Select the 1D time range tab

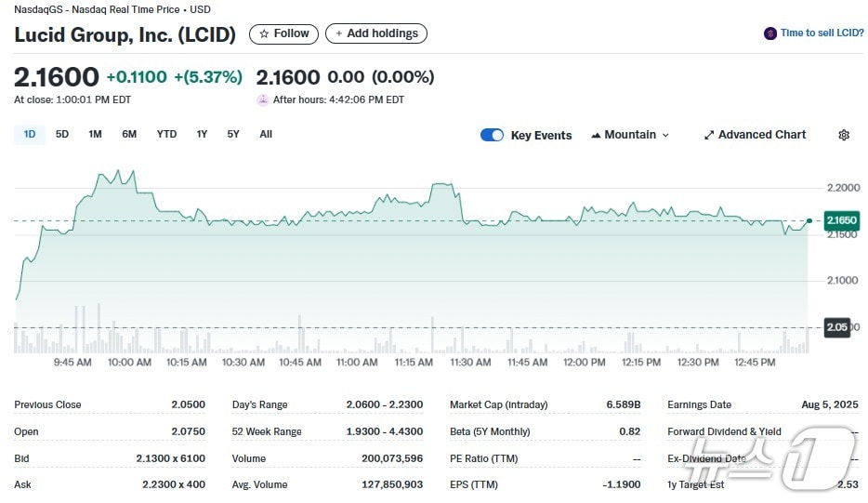coord(30,134)
